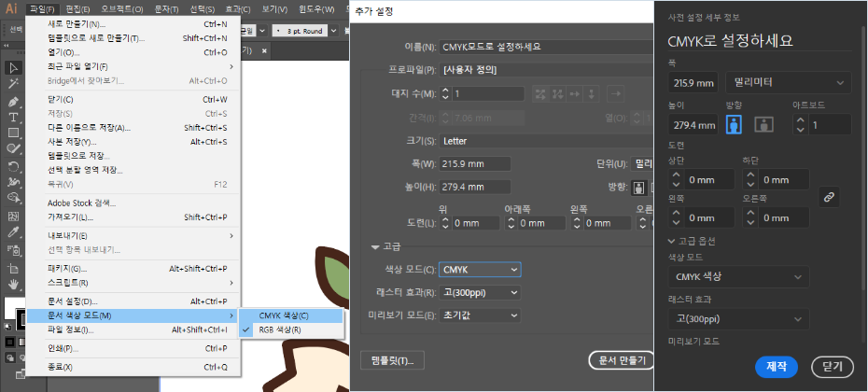The width and height of the screenshot is (868, 392).
Task: Select the Shaper brush tool
Action: [14, 148]
